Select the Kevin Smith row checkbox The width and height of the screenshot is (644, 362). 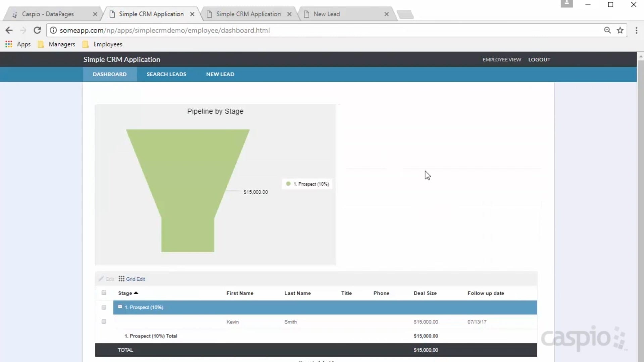pyautogui.click(x=104, y=321)
